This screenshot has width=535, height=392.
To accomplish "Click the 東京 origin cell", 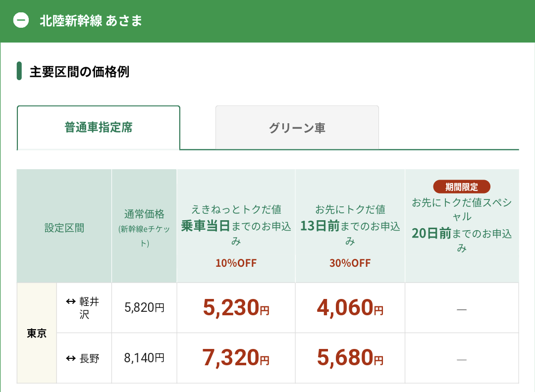I will coord(37,333).
